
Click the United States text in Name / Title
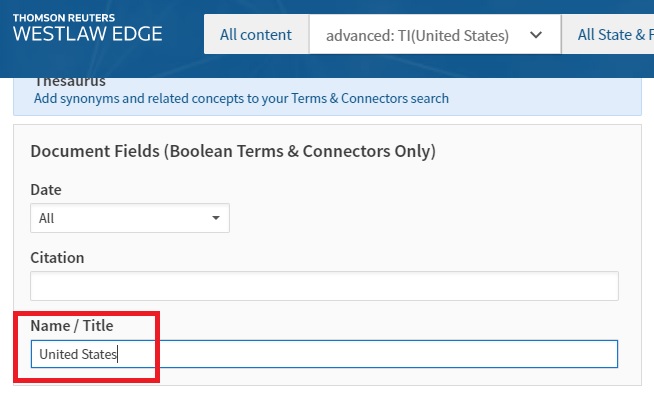pyautogui.click(x=78, y=354)
